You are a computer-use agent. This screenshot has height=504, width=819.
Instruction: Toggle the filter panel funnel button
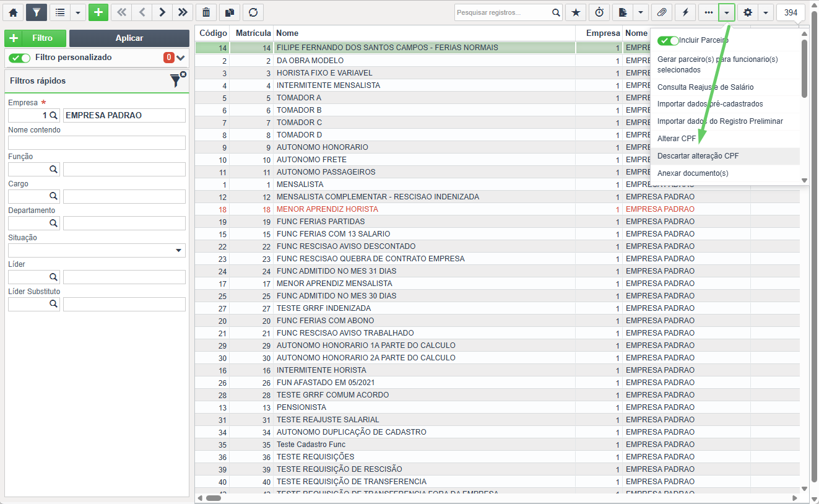point(37,12)
